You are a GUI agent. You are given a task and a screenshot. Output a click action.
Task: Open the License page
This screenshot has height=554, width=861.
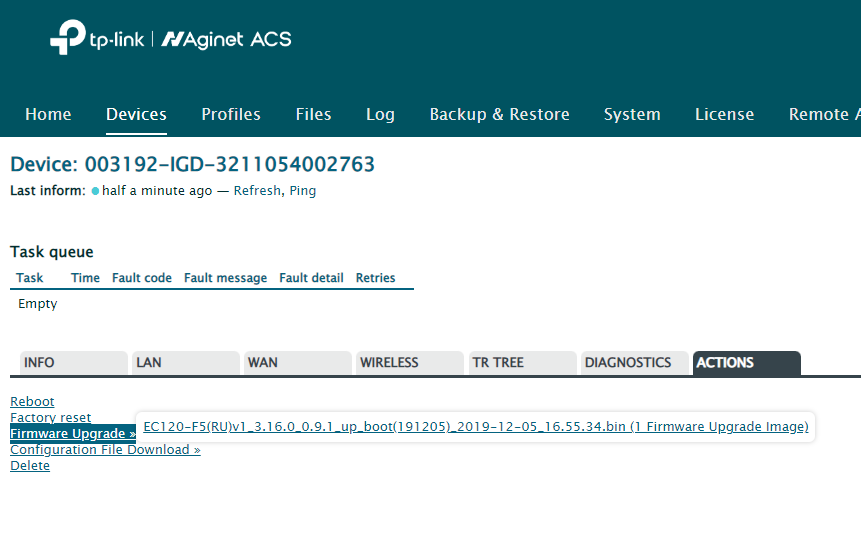pyautogui.click(x=724, y=114)
